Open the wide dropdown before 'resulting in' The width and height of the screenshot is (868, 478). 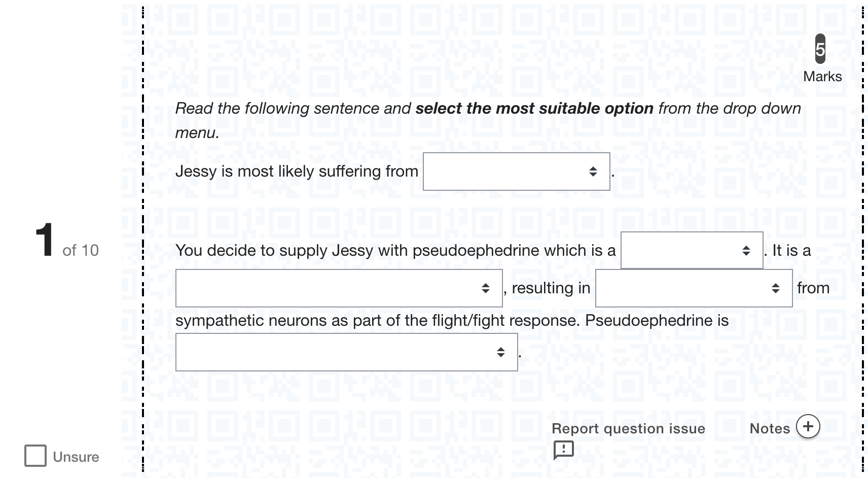pos(339,288)
